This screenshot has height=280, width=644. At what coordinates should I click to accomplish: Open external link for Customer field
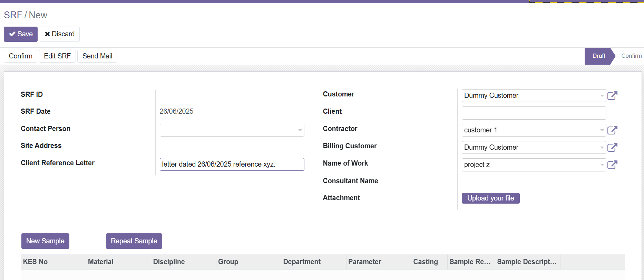(x=612, y=96)
